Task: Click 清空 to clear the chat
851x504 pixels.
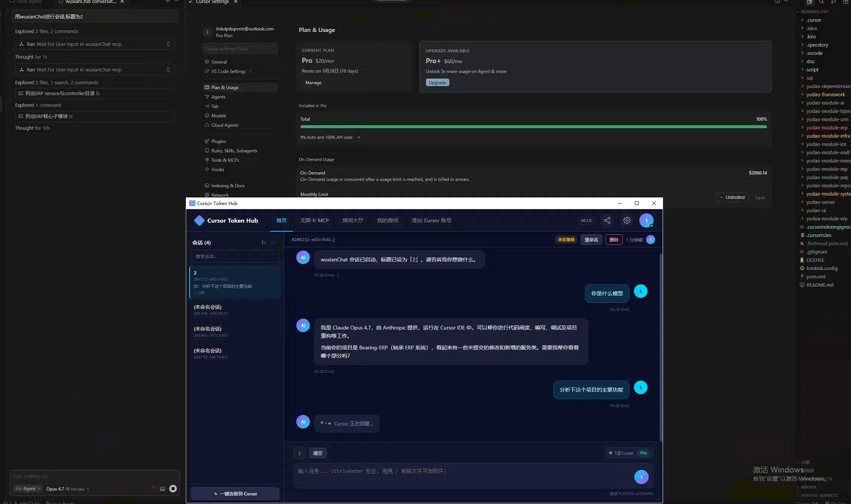Action: [317, 453]
